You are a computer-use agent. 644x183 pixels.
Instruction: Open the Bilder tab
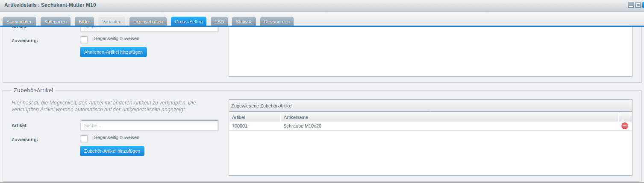[x=85, y=22]
